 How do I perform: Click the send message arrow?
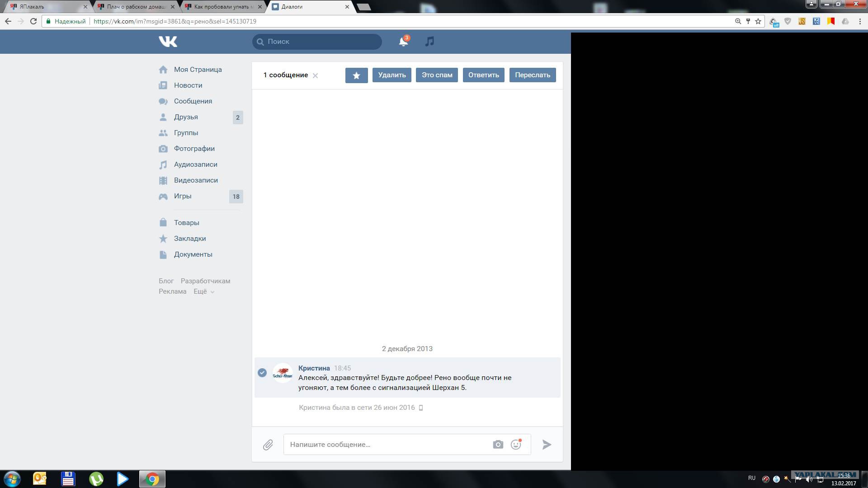(x=547, y=445)
